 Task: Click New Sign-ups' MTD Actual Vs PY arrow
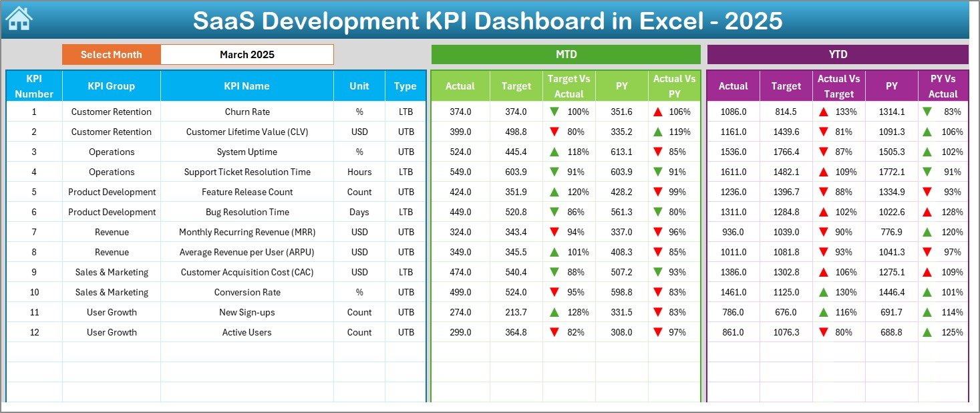coord(658,313)
